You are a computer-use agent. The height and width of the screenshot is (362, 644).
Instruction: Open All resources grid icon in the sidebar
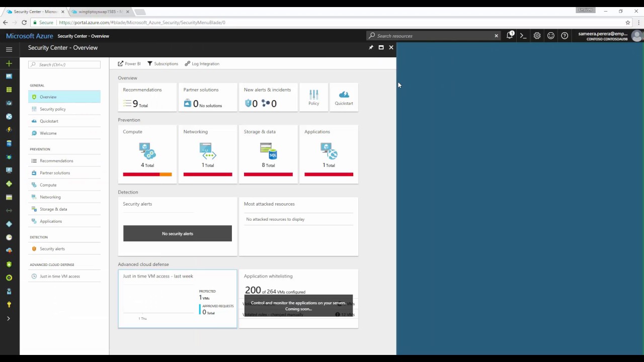pyautogui.click(x=9, y=89)
